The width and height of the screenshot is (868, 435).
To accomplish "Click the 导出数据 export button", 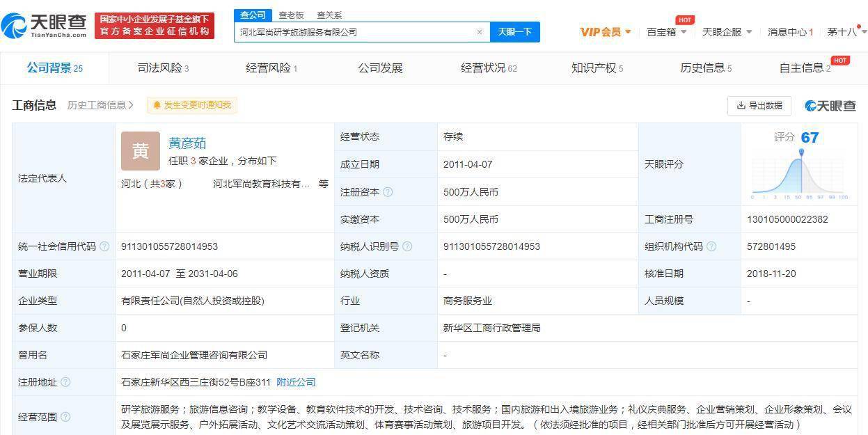I will pyautogui.click(x=759, y=106).
